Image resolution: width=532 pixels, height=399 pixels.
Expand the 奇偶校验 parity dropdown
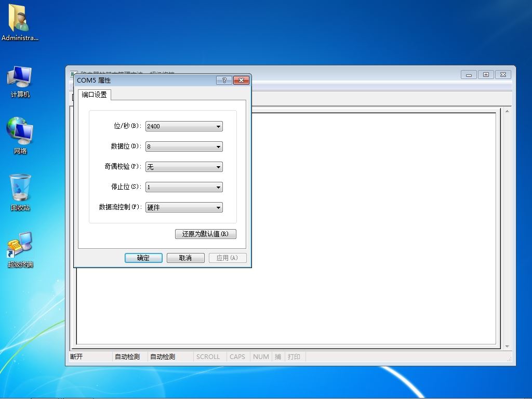point(184,167)
